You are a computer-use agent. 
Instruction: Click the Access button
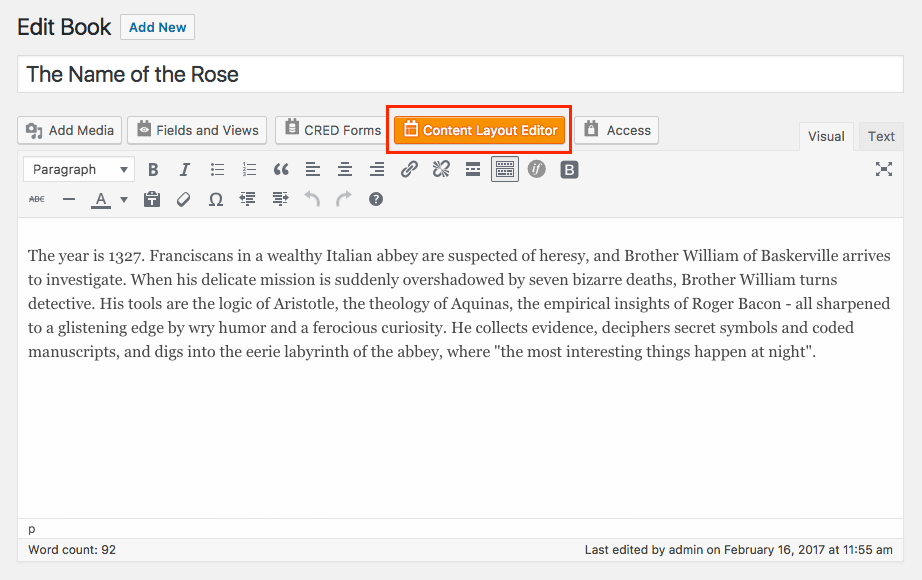616,131
